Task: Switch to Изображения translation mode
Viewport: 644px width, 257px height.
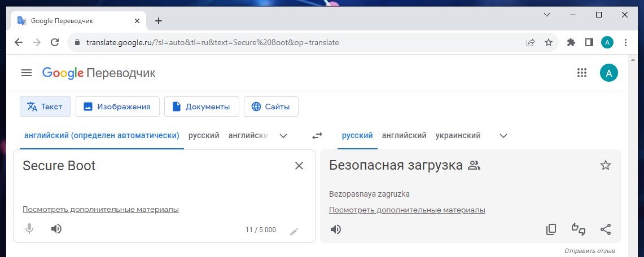Action: tap(117, 107)
